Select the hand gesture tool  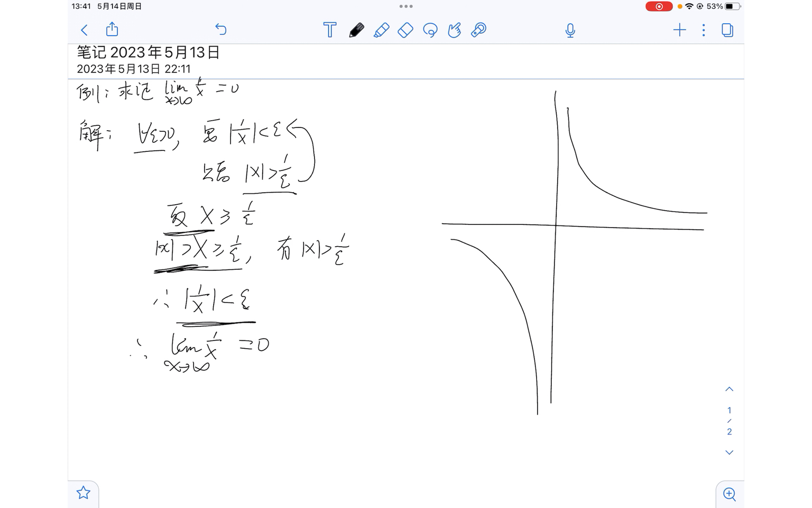coord(455,30)
